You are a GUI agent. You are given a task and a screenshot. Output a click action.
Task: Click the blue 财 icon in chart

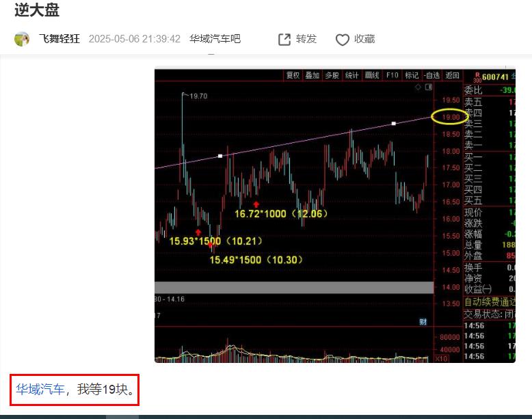[x=423, y=322]
